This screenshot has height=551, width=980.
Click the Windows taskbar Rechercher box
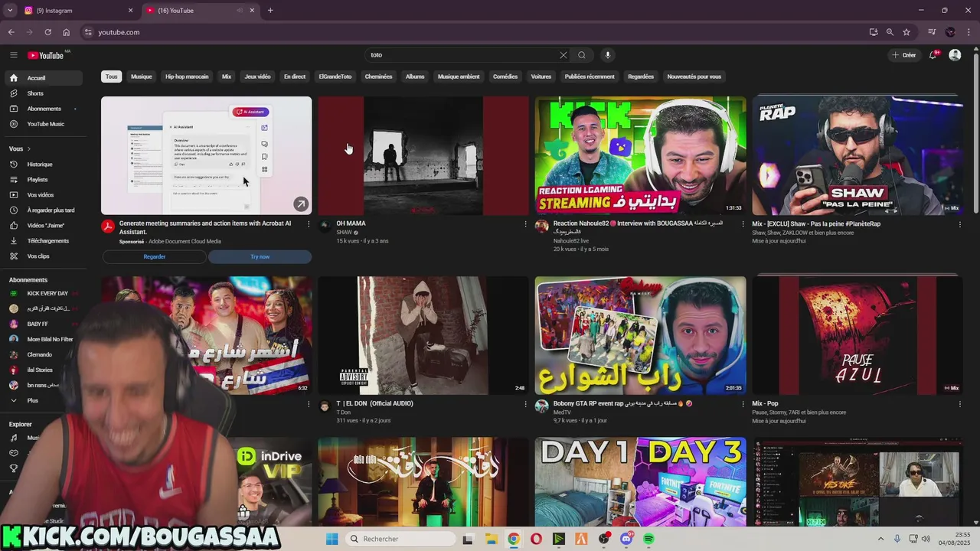tap(400, 539)
